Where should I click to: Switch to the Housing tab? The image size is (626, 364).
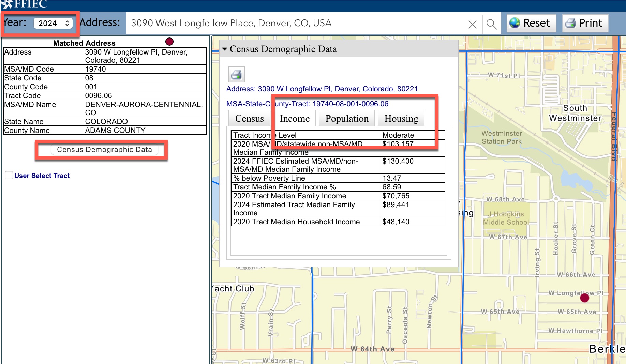tap(401, 119)
